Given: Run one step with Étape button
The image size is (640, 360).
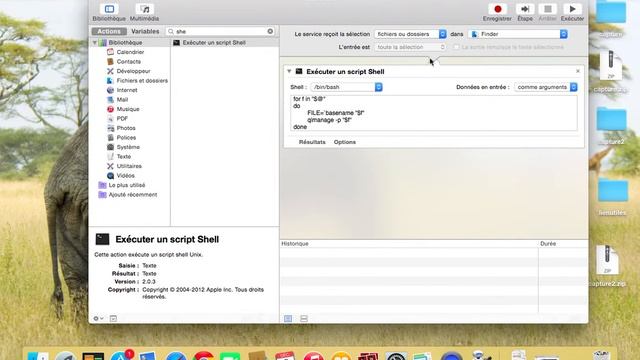Looking at the screenshot, I should [525, 12].
